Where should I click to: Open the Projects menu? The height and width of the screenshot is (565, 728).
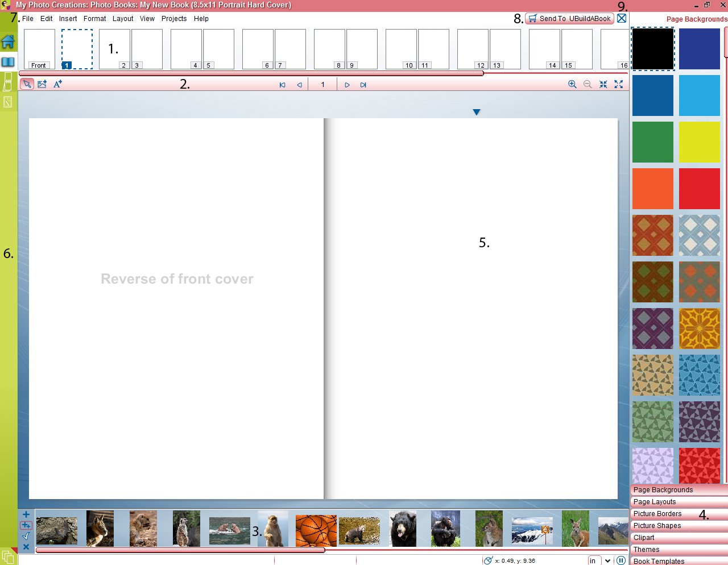point(174,19)
